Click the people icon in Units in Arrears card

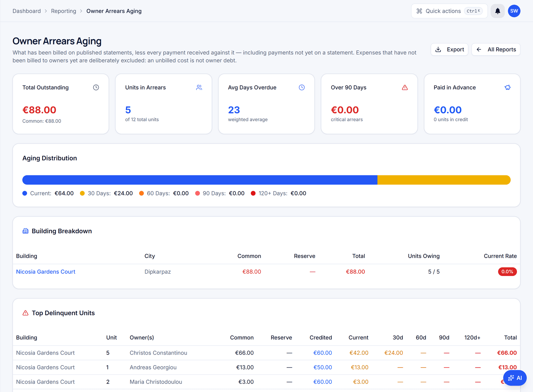point(199,88)
